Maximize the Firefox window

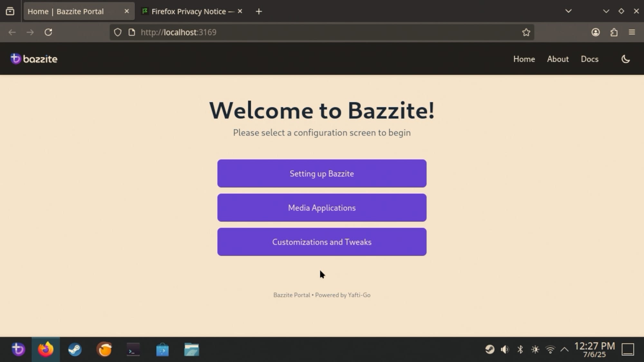click(x=621, y=11)
